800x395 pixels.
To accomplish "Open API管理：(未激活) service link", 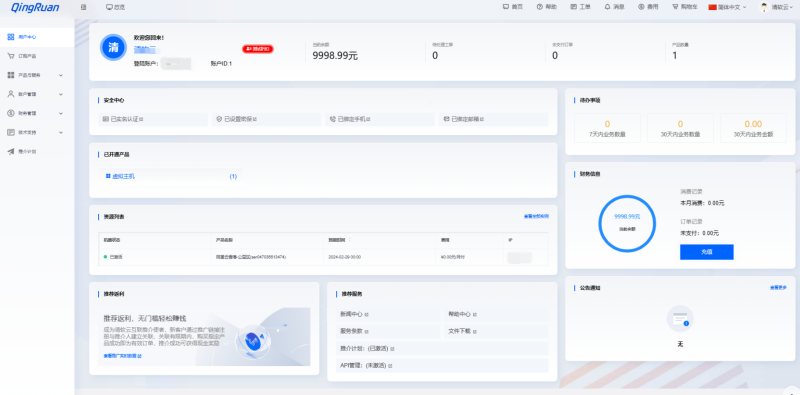I will tap(442, 365).
